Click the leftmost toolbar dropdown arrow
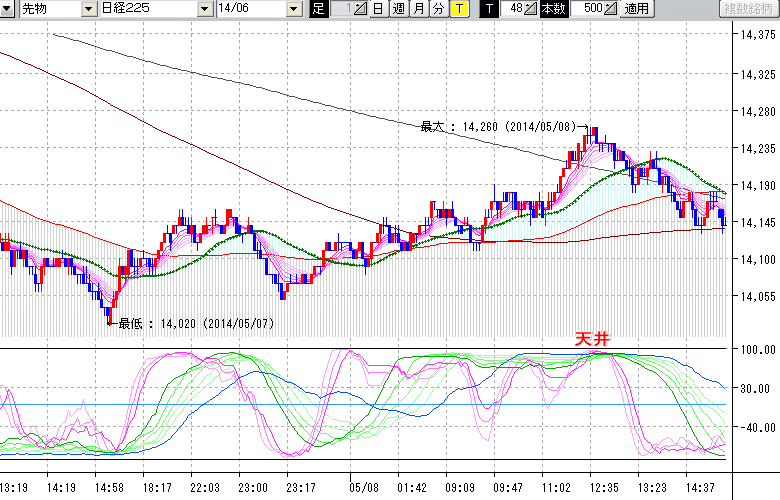This screenshot has height=500, width=780. [9, 9]
